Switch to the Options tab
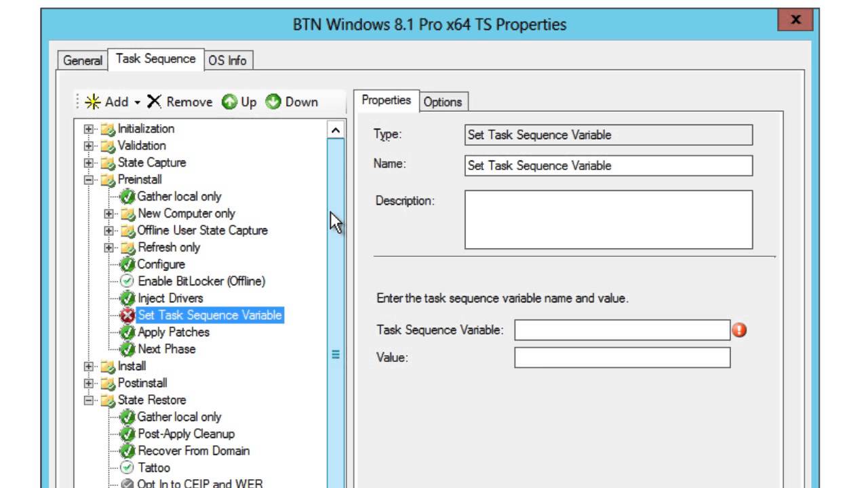The image size is (868, 488). coord(443,102)
